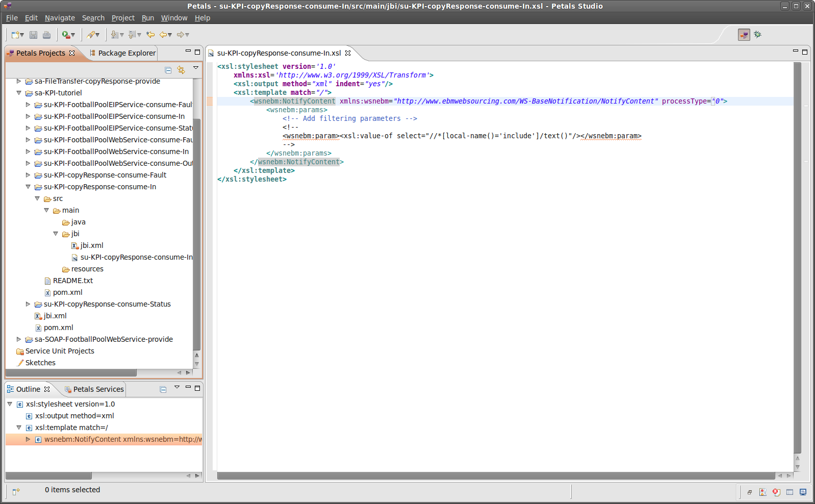Collapse all in the Outline panel
This screenshot has height=504, width=815.
click(x=163, y=390)
